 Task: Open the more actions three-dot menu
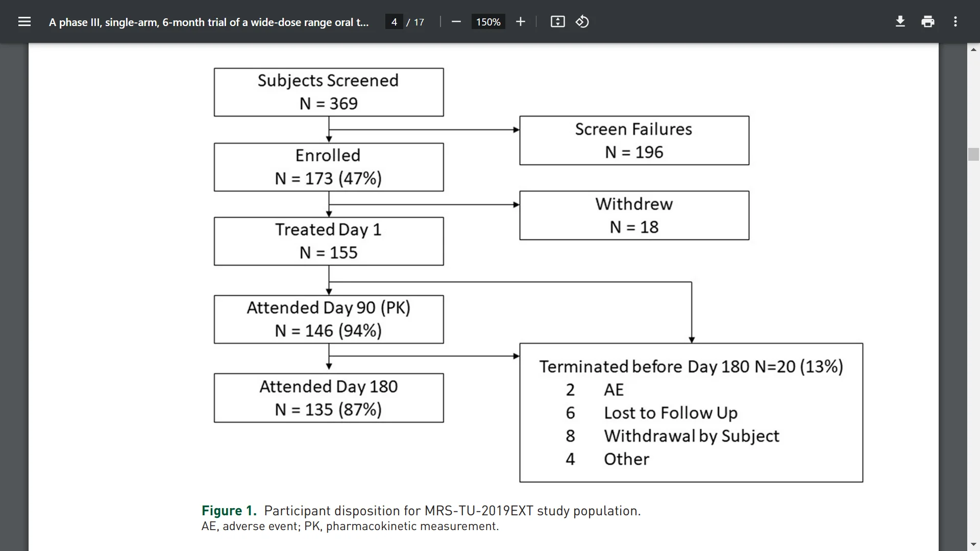click(955, 21)
